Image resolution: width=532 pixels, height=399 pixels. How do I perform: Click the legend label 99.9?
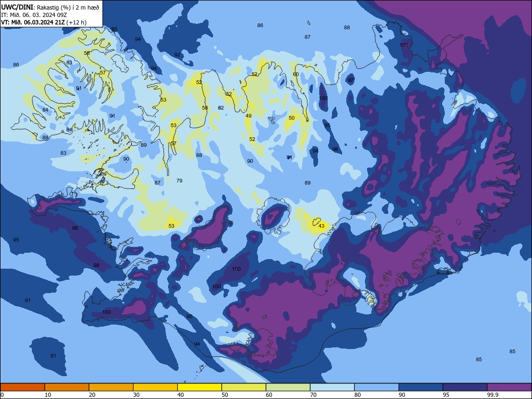pos(492,395)
